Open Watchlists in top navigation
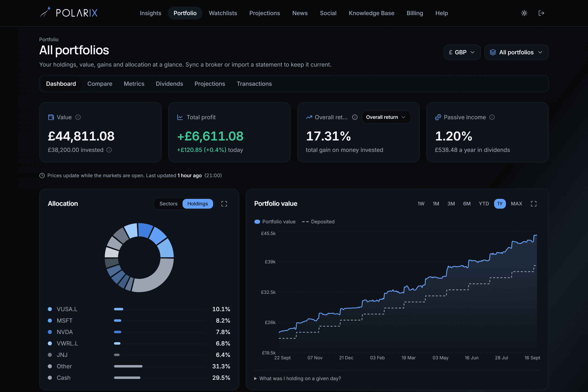 point(223,13)
